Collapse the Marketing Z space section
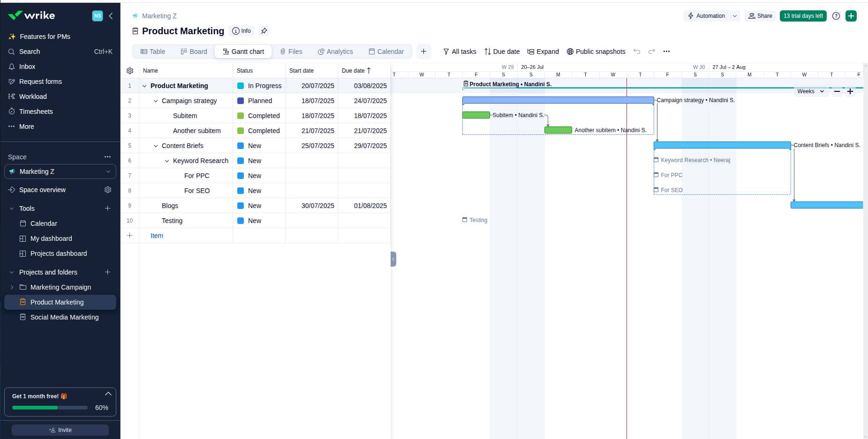Viewport: 868px width, 439px height. (x=108, y=171)
